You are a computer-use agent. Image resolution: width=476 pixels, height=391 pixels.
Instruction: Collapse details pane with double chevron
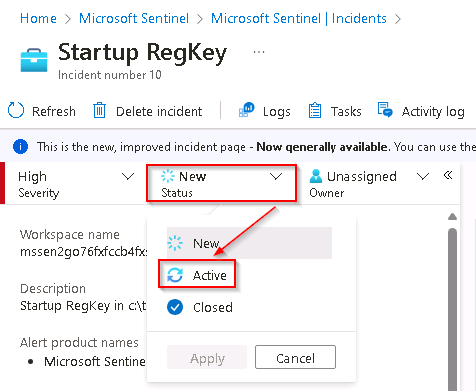pos(448,175)
